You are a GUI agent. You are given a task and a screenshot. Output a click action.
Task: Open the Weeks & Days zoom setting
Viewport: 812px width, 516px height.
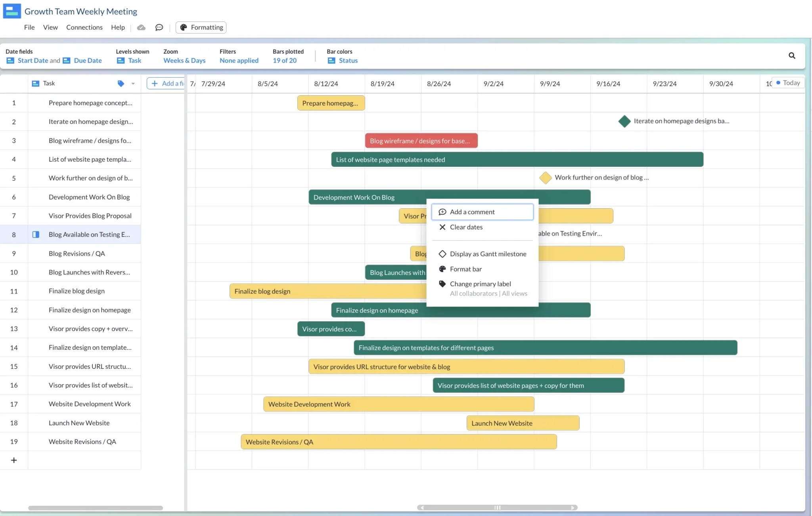pos(184,60)
